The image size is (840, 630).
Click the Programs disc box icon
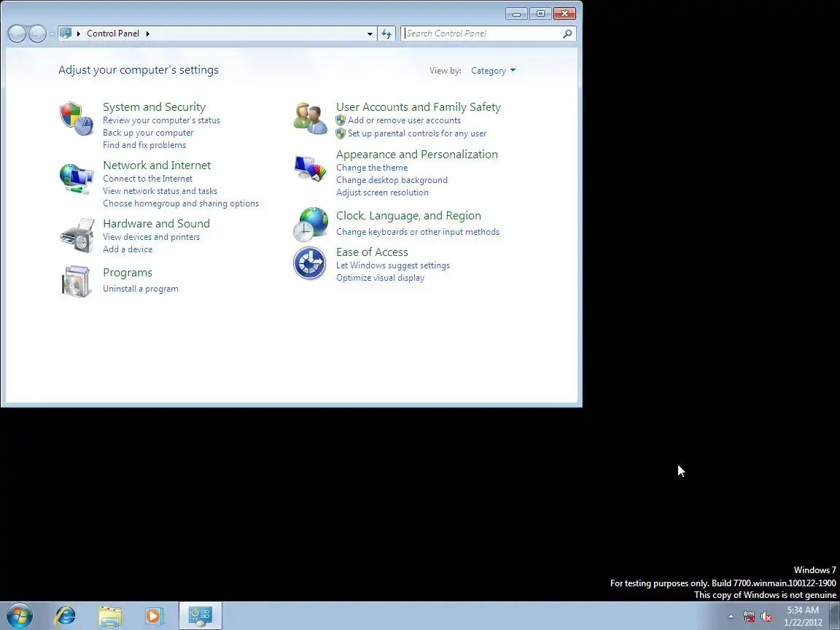click(x=76, y=281)
